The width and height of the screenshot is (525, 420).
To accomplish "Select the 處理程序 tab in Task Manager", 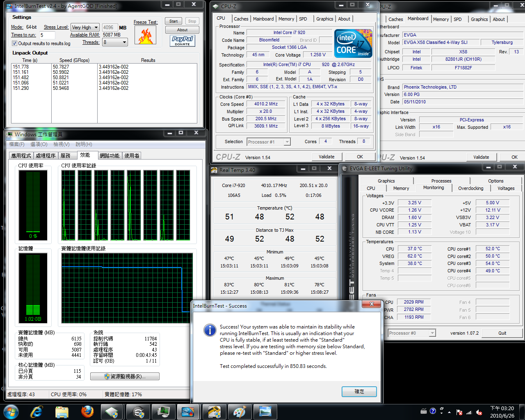I will click(x=46, y=156).
